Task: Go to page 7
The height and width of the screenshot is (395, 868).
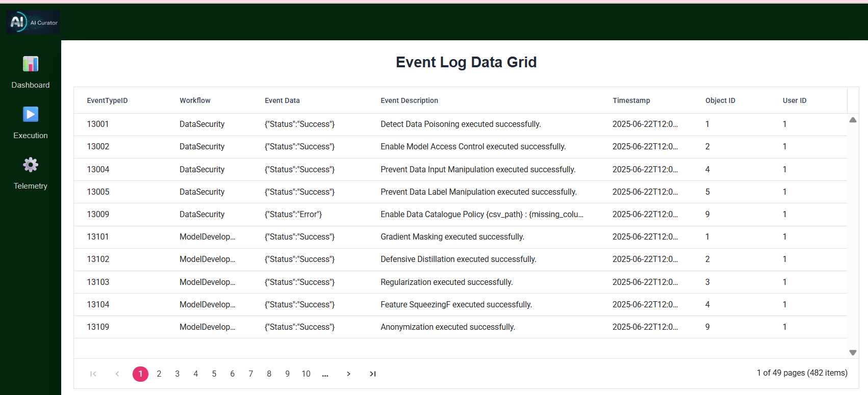Action: pyautogui.click(x=251, y=374)
